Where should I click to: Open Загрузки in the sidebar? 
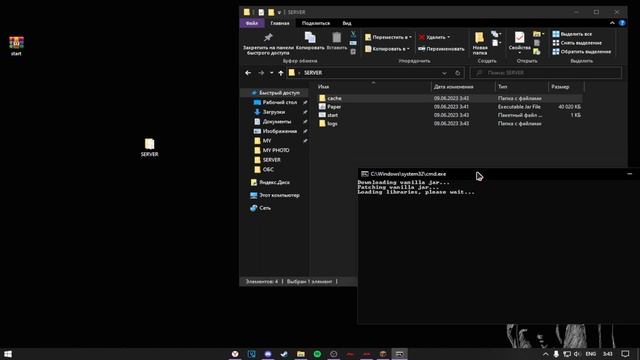click(x=274, y=112)
